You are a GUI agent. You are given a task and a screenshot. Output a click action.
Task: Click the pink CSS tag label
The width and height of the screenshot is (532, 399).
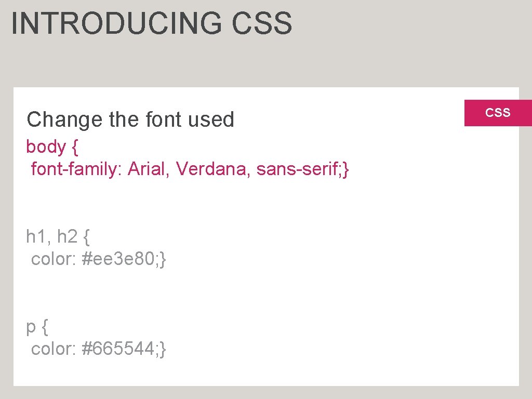click(498, 112)
